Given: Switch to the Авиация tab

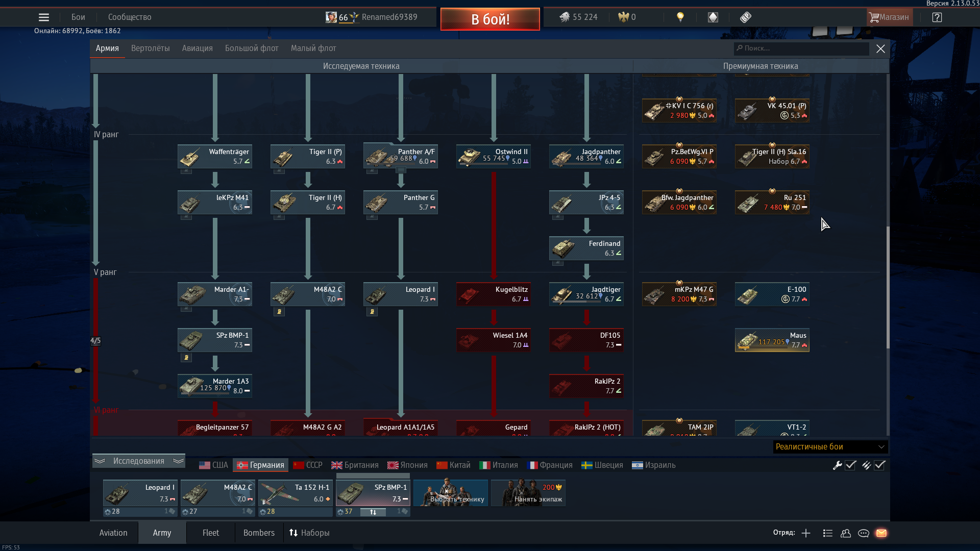Looking at the screenshot, I should (198, 48).
